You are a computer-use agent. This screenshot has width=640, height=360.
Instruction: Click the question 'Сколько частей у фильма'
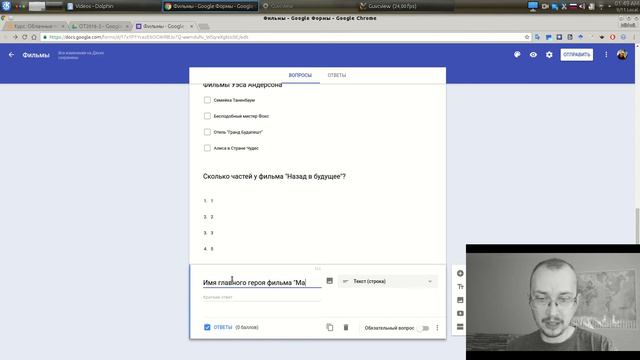pyautogui.click(x=274, y=176)
